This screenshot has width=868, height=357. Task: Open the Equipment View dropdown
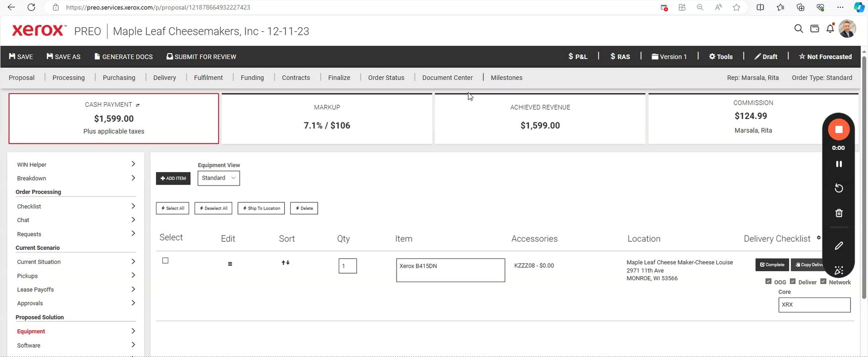click(218, 178)
